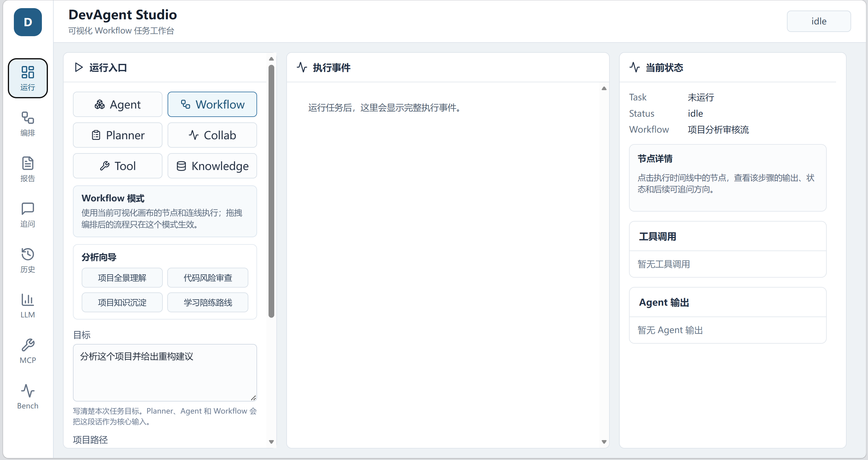
Task: Click the 运行入口 panel scroll-down arrow
Action: [x=271, y=442]
